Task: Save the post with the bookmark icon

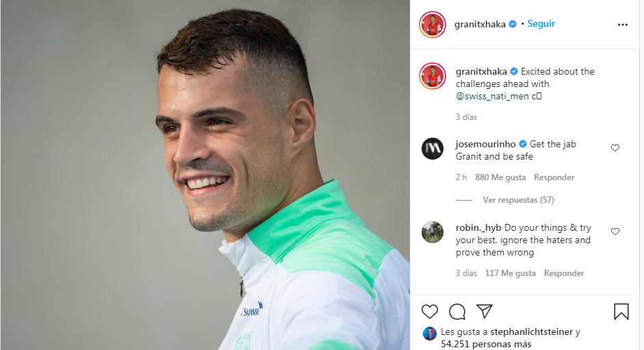Action: [621, 312]
